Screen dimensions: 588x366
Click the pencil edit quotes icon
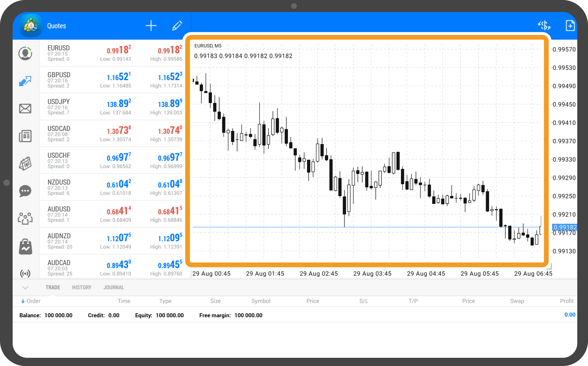click(177, 26)
